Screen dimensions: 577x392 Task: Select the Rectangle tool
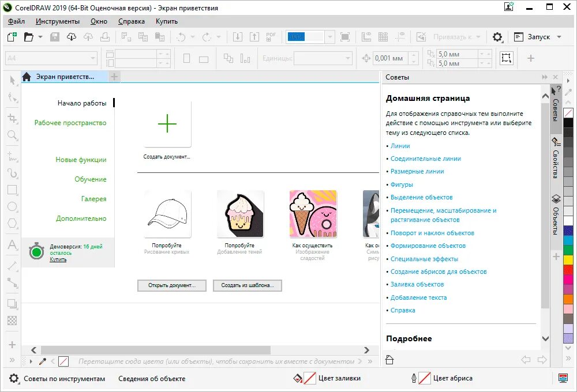13,190
